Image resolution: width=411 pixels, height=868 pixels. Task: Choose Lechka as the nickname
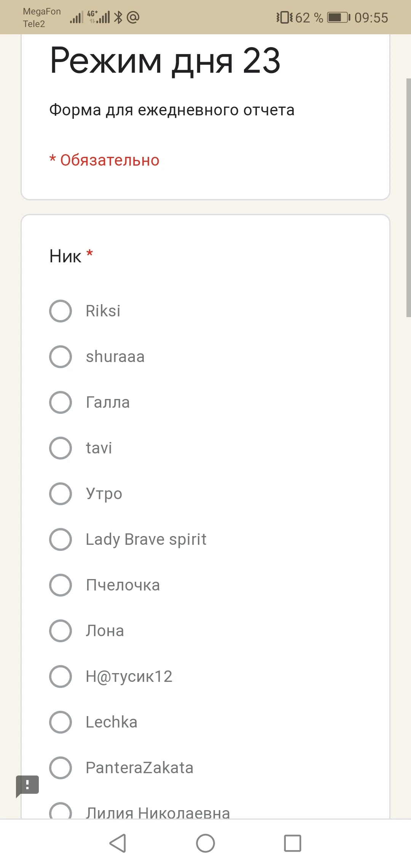[x=61, y=722]
